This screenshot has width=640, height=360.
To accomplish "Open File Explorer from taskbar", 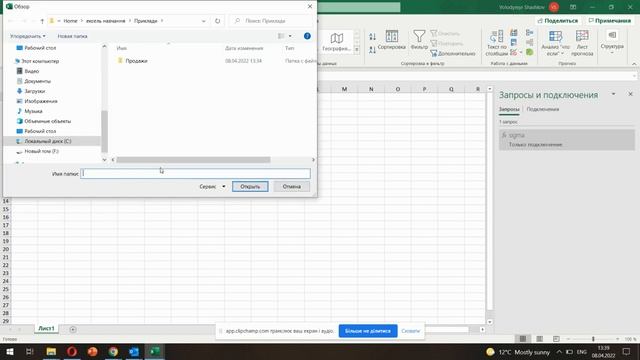I will [51, 352].
